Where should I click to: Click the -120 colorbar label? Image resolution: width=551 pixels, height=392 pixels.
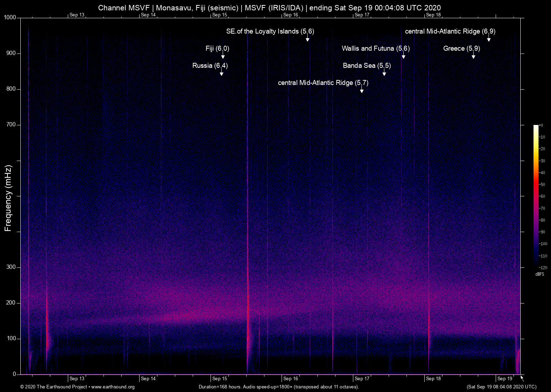(x=543, y=268)
